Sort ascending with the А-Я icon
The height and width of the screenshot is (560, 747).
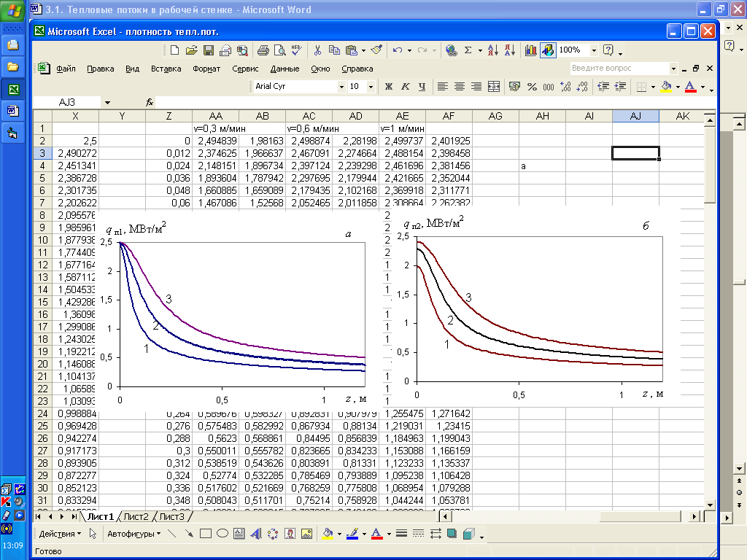click(493, 50)
